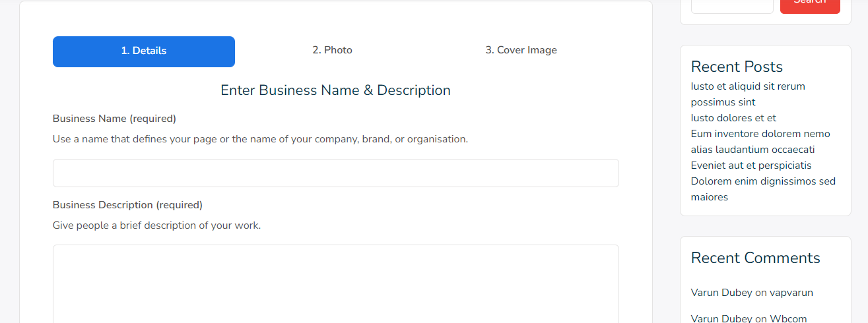
Task: Focus the Business Description text area
Action: point(336,284)
